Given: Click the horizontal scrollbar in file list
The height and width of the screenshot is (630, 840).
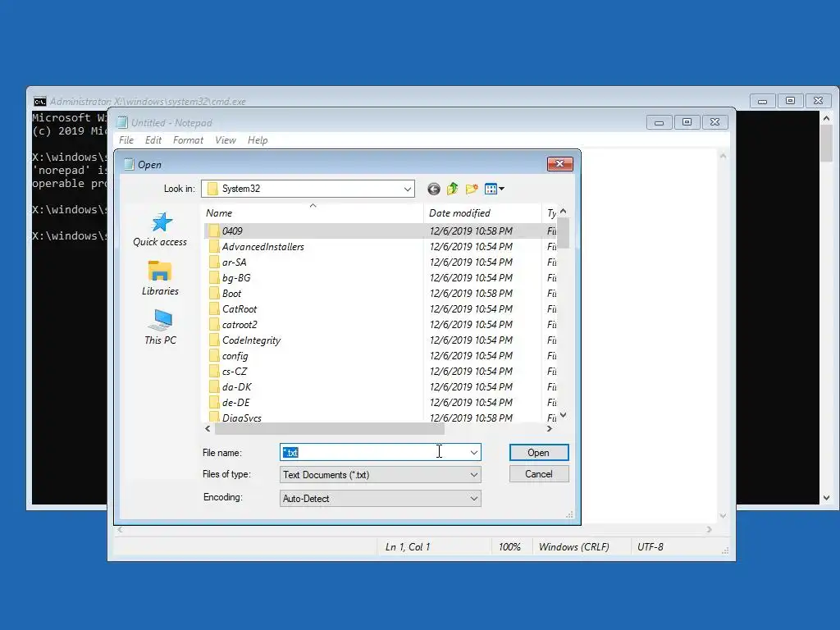Looking at the screenshot, I should pos(330,428).
